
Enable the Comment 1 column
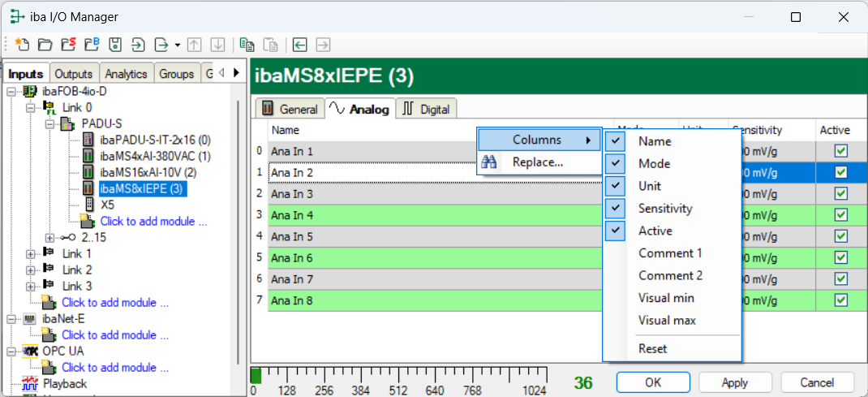point(672,253)
